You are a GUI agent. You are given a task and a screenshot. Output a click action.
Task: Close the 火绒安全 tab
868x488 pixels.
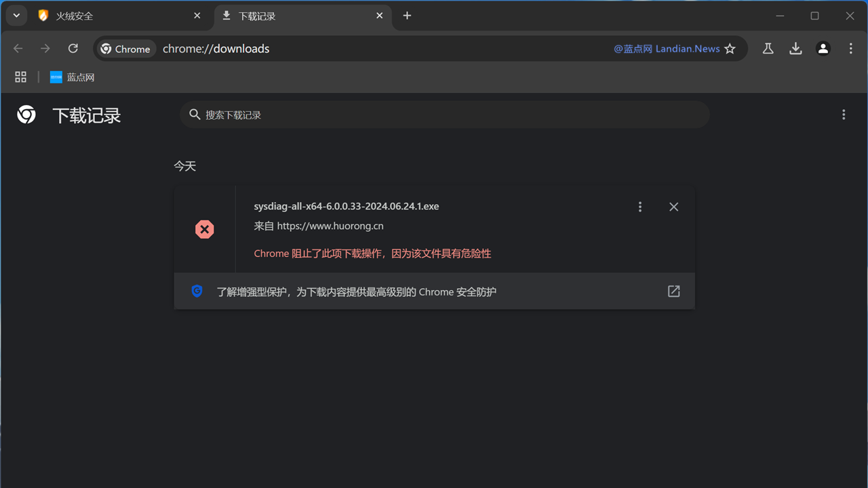pyautogui.click(x=197, y=16)
